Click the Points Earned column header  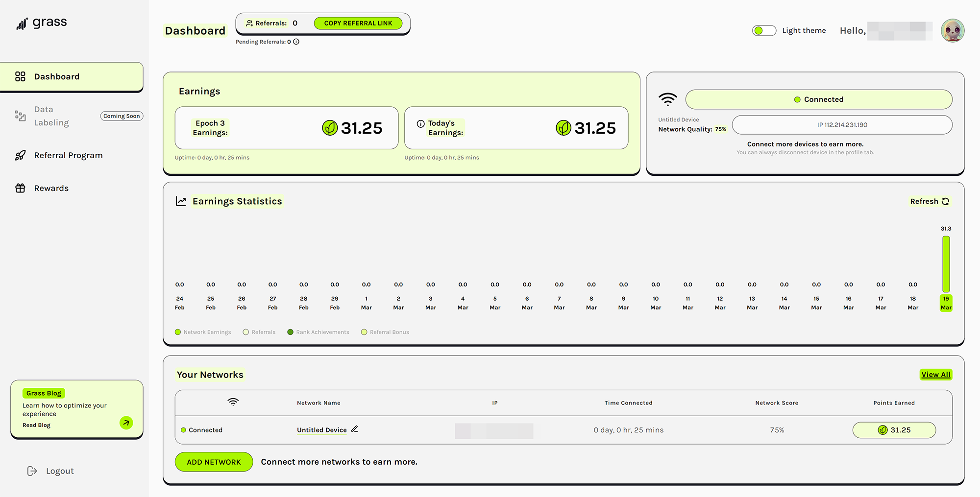[x=894, y=403]
